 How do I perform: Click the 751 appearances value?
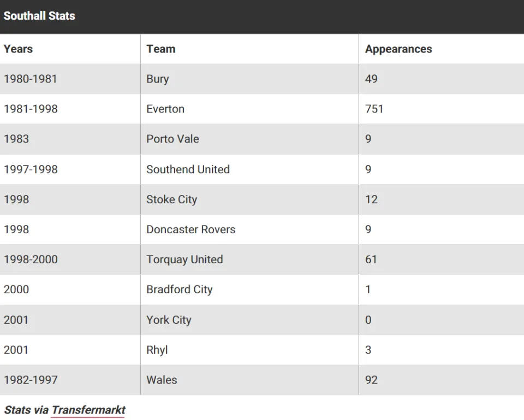[x=374, y=109]
